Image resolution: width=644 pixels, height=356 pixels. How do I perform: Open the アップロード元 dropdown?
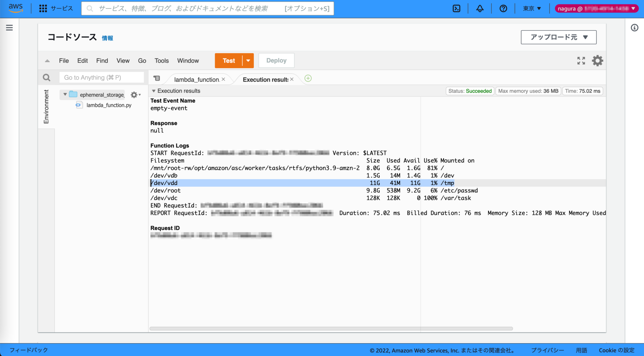558,37
